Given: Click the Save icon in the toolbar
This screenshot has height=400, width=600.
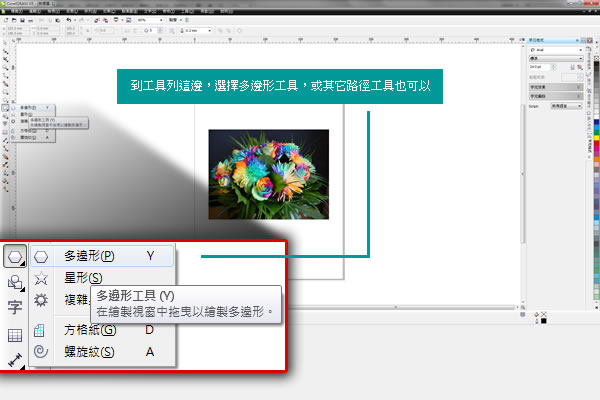Looking at the screenshot, I should 22,20.
